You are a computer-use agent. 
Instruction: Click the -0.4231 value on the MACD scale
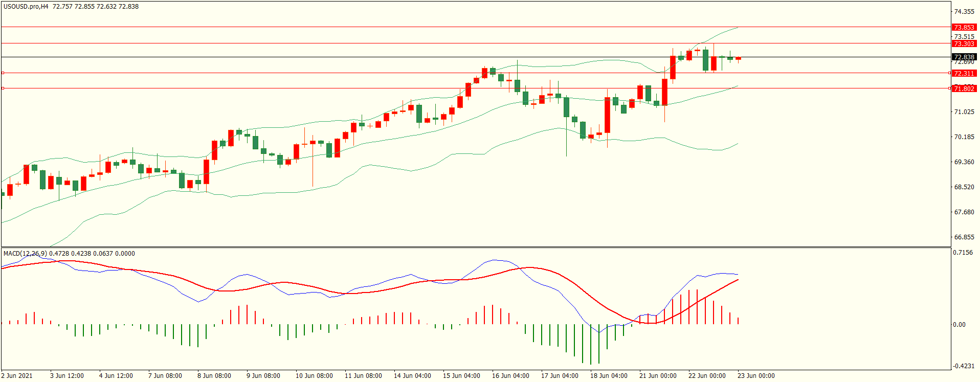click(x=963, y=366)
